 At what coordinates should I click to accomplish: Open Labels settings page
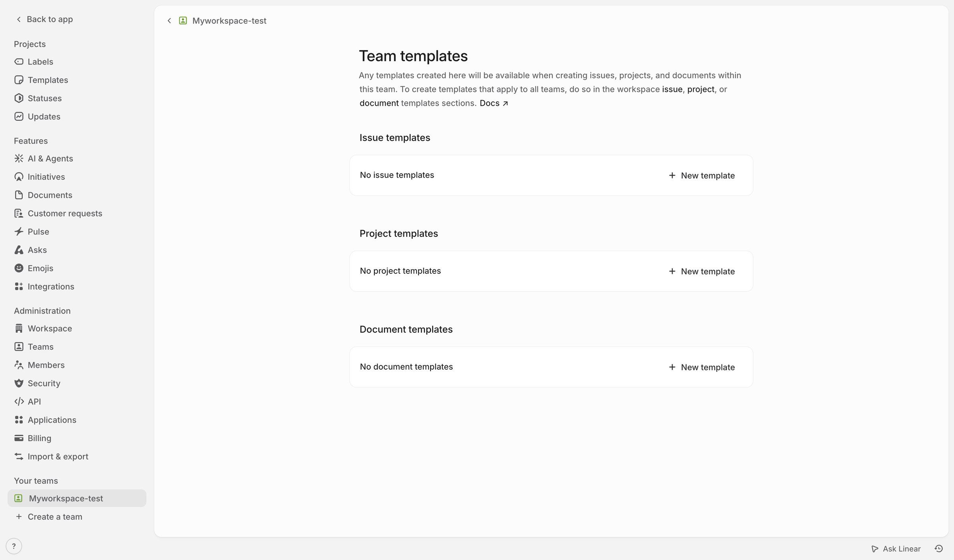(77, 62)
